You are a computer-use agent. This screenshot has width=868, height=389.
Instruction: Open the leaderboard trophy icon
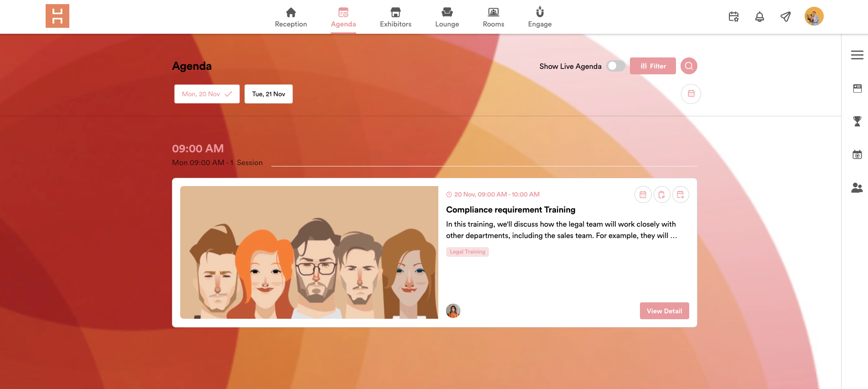pyautogui.click(x=858, y=121)
